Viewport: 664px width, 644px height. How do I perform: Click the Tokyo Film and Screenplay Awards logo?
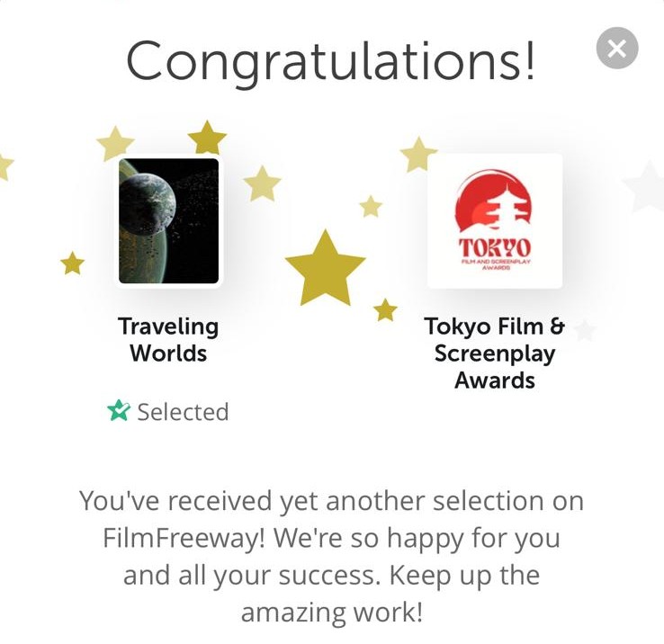[495, 221]
